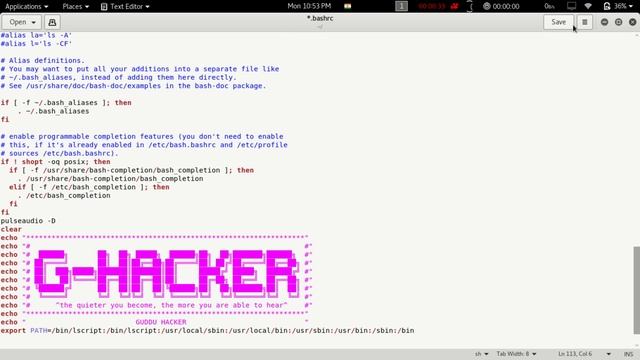Click the quote 'the quieter you become' line
Image resolution: width=640 pixels, height=360 pixels.
(171, 305)
